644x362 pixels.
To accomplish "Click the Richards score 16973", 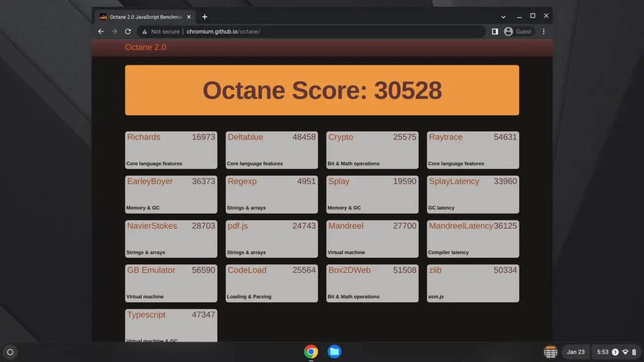I will point(203,137).
